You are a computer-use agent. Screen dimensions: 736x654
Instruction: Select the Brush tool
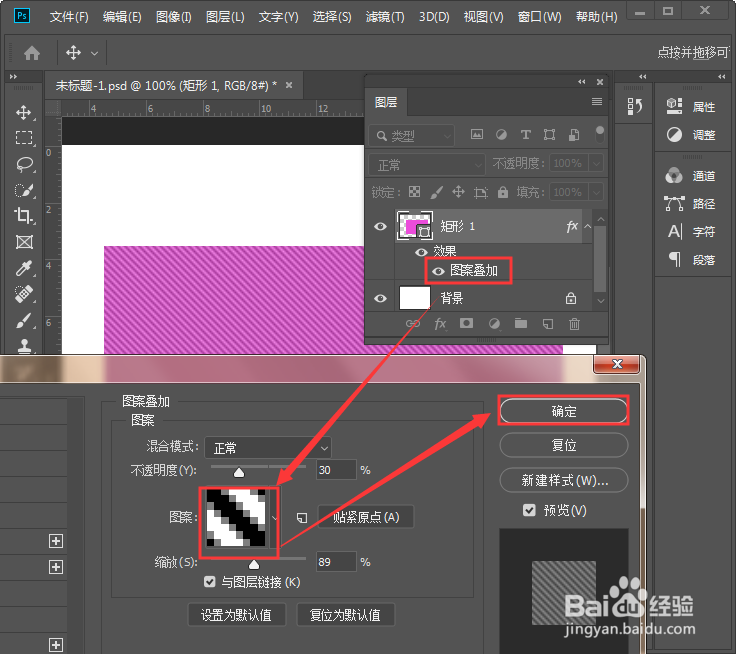(23, 321)
